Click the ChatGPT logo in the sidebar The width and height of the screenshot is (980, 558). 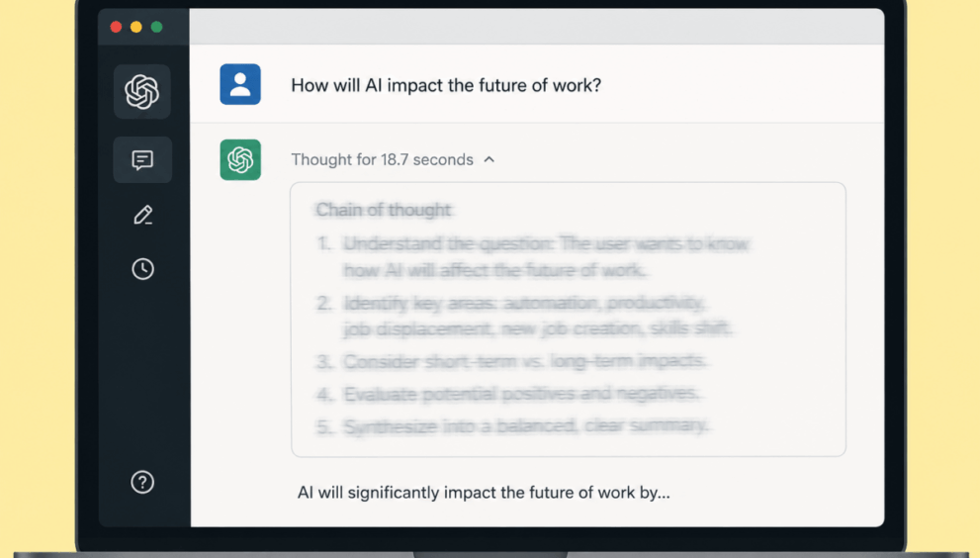141,92
